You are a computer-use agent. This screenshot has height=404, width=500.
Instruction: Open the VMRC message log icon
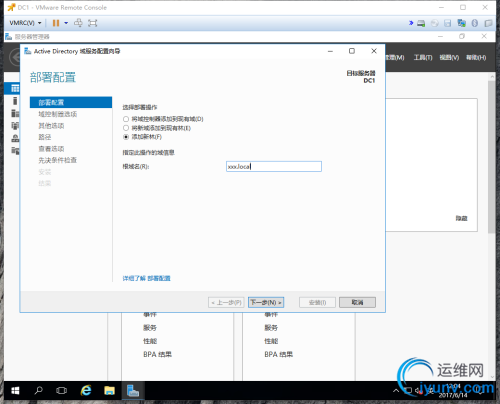(x=488, y=23)
